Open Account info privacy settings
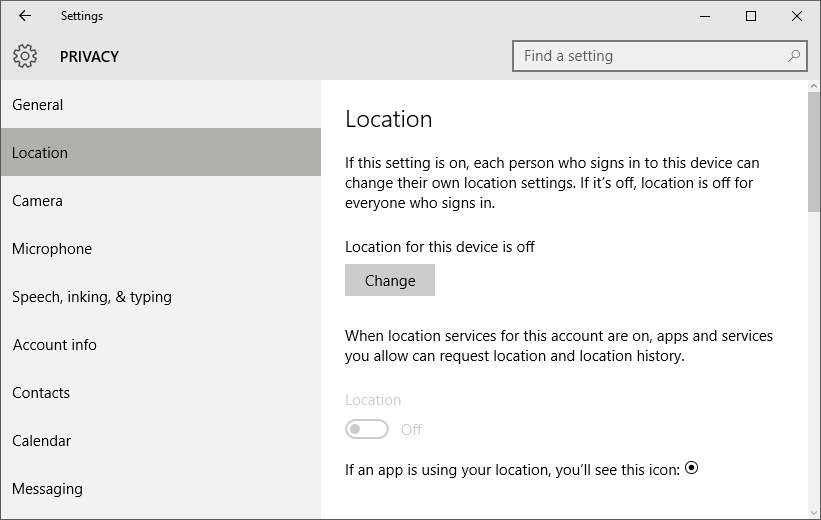 (161, 345)
